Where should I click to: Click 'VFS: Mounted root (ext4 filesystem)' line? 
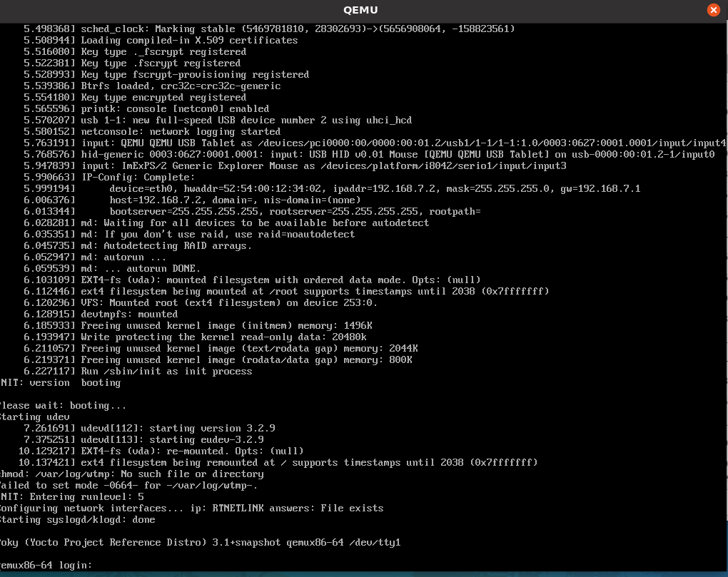coord(201,303)
